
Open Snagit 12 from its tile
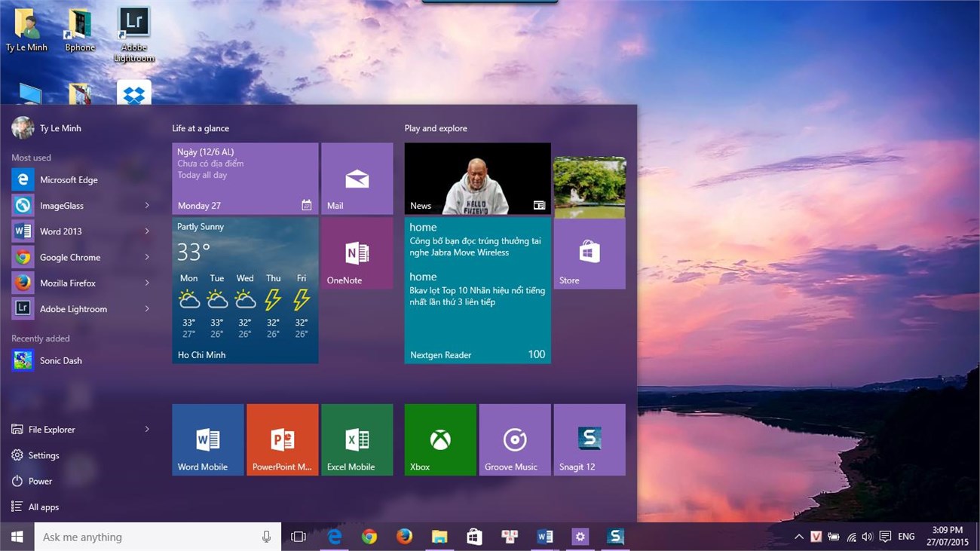pyautogui.click(x=590, y=439)
